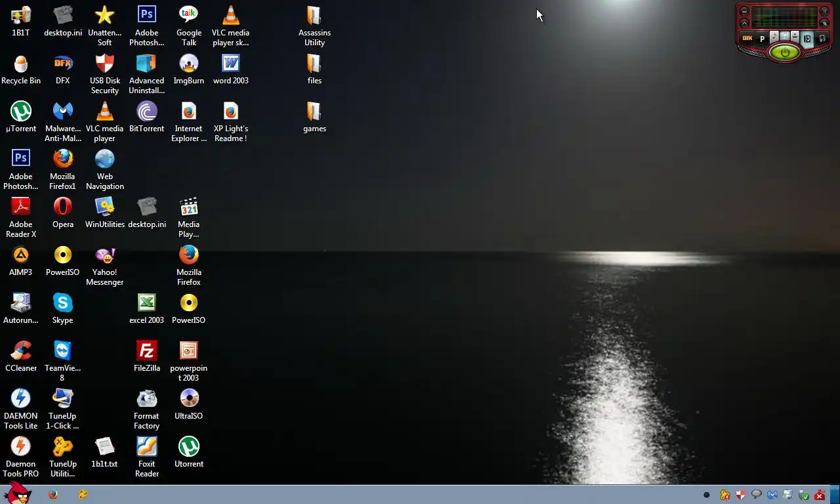Image resolution: width=840 pixels, height=504 pixels.
Task: Open the Recycle Bin desktop icon
Action: click(21, 70)
